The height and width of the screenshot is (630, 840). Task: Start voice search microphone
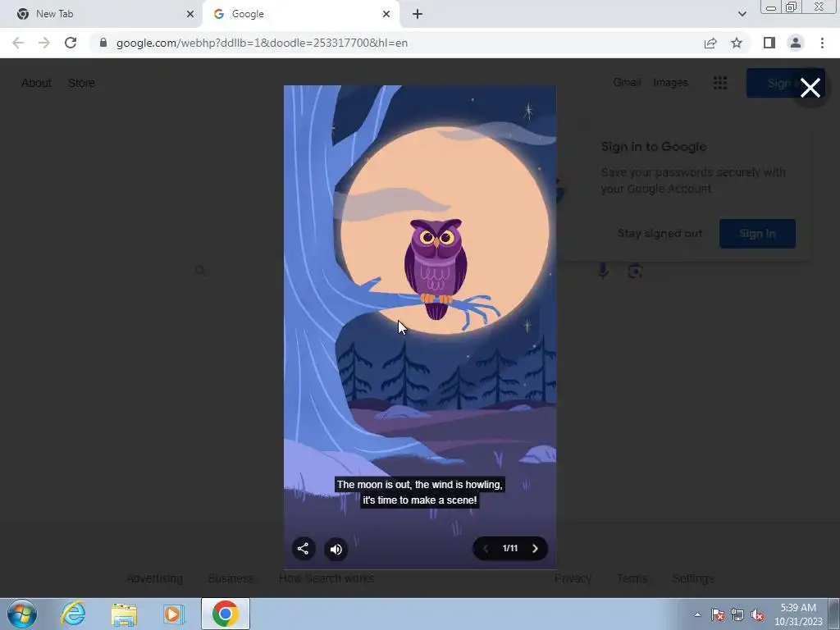tap(603, 271)
